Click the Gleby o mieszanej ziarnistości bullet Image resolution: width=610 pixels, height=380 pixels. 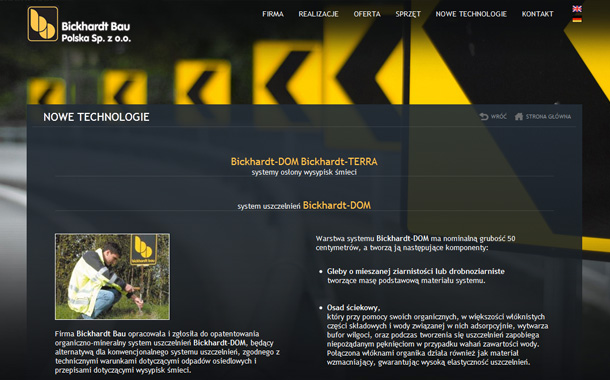pyautogui.click(x=415, y=271)
